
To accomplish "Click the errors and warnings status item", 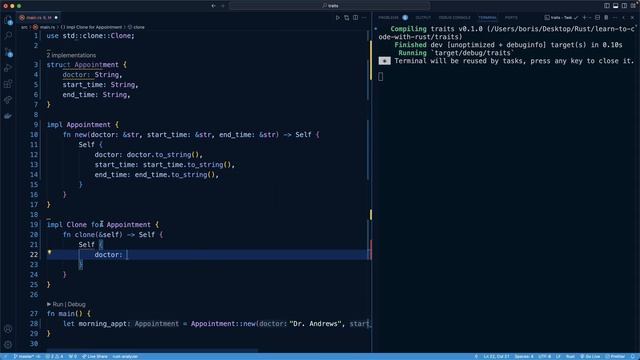I will tap(54, 356).
